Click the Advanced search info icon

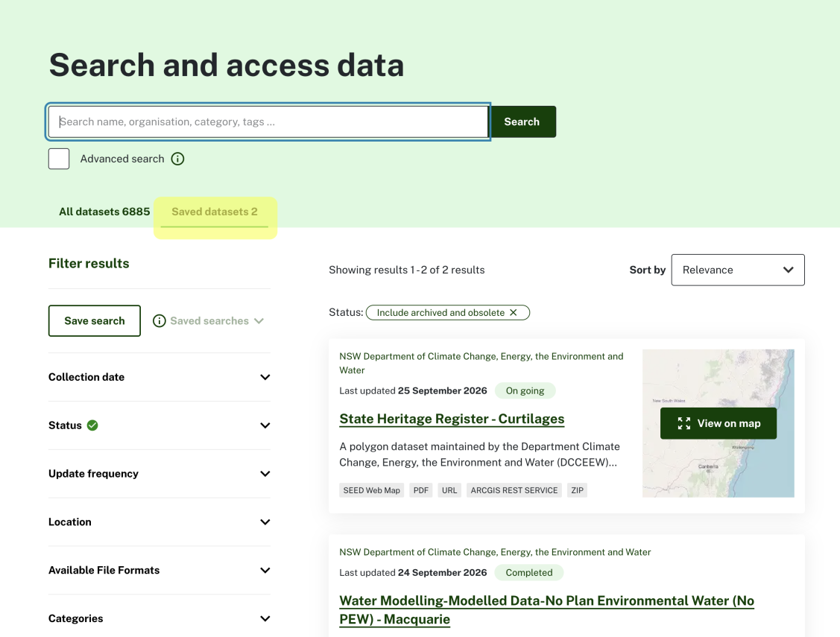click(177, 159)
